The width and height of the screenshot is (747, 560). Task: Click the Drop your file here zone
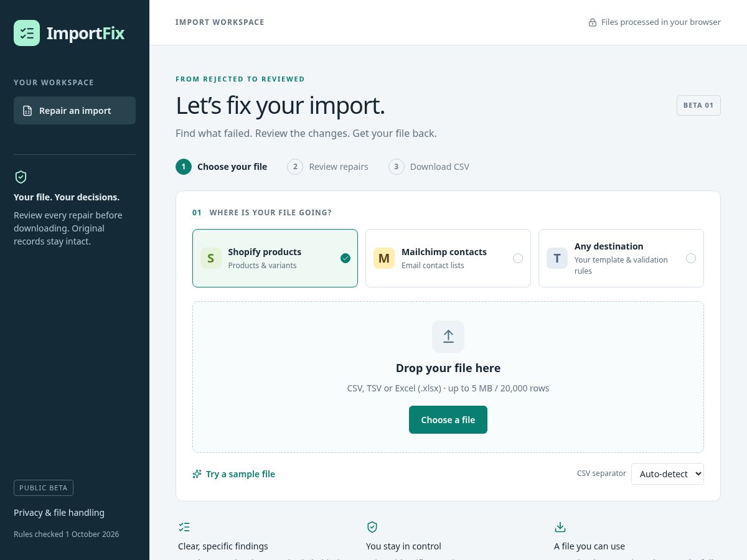click(448, 377)
